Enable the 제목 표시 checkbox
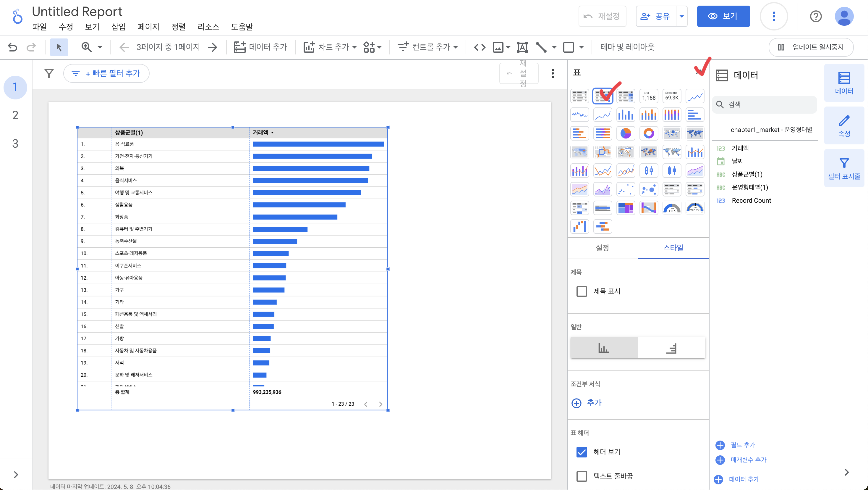The image size is (868, 490). tap(581, 291)
